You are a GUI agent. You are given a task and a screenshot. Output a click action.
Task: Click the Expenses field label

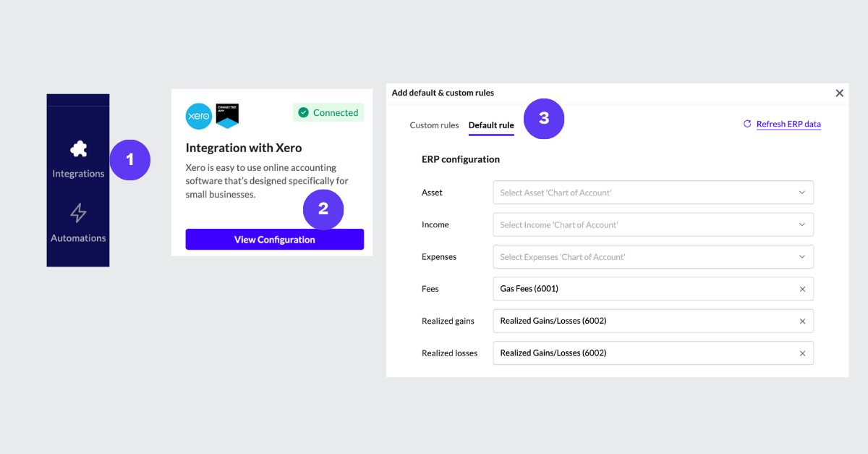coord(439,256)
